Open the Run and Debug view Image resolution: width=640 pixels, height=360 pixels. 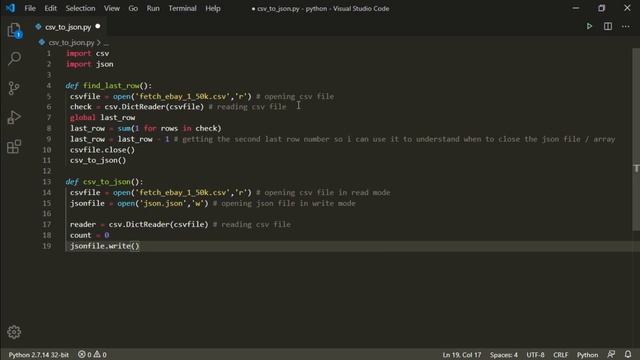pos(14,118)
